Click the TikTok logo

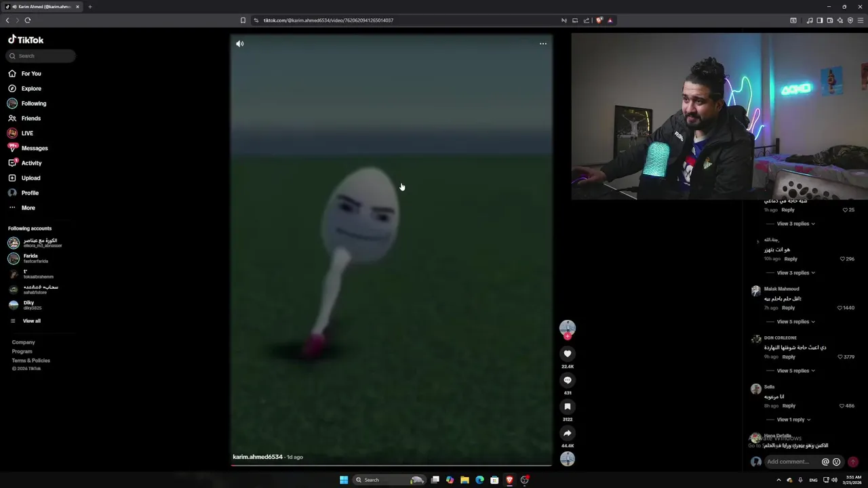click(x=26, y=40)
